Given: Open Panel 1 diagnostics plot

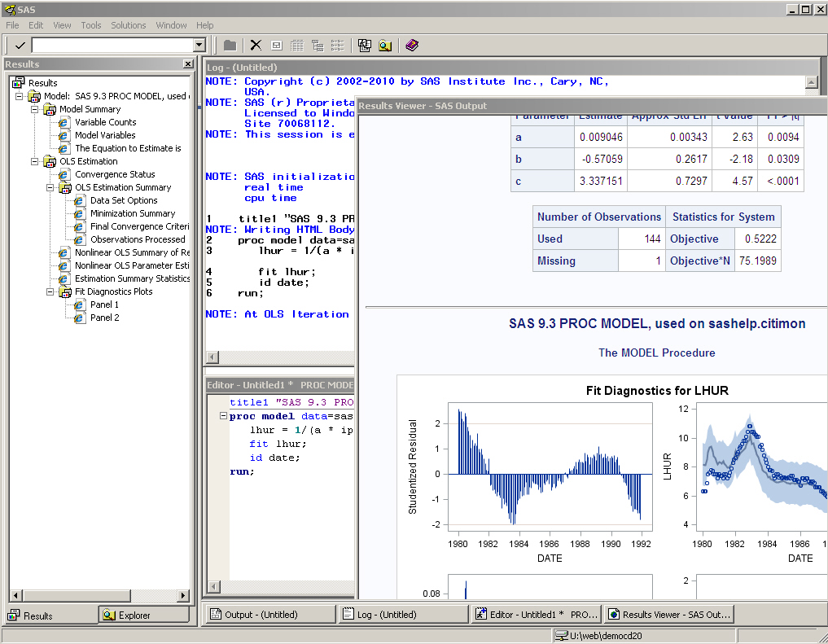Looking at the screenshot, I should [x=104, y=304].
